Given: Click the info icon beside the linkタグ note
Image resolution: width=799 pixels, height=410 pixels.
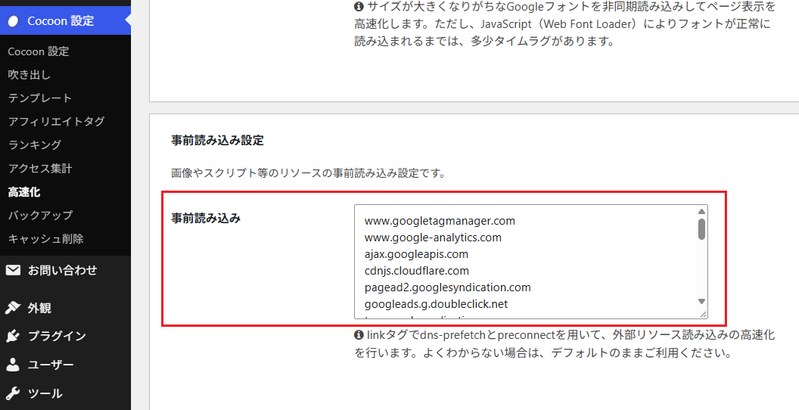Looking at the screenshot, I should pos(359,336).
